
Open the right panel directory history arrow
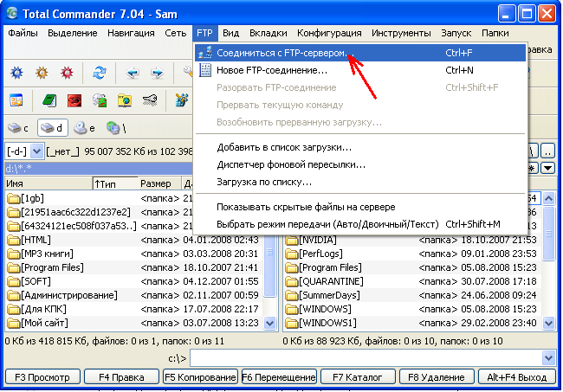pyautogui.click(x=547, y=167)
